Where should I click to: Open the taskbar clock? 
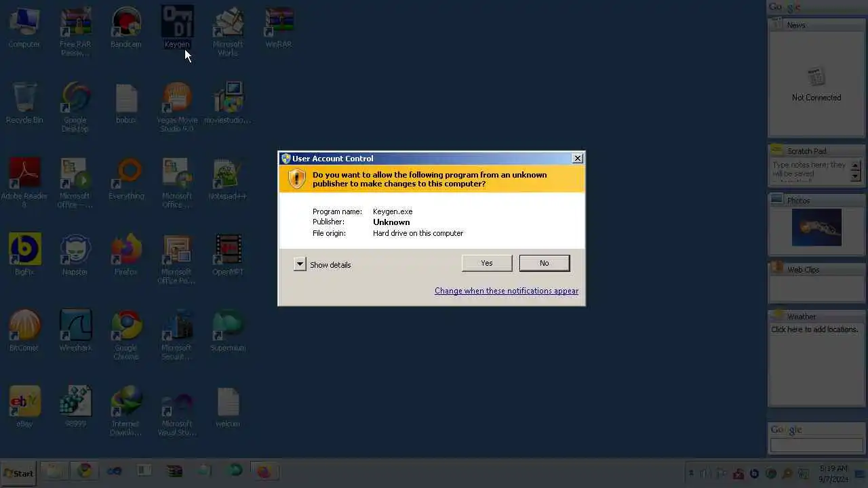pos(833,473)
